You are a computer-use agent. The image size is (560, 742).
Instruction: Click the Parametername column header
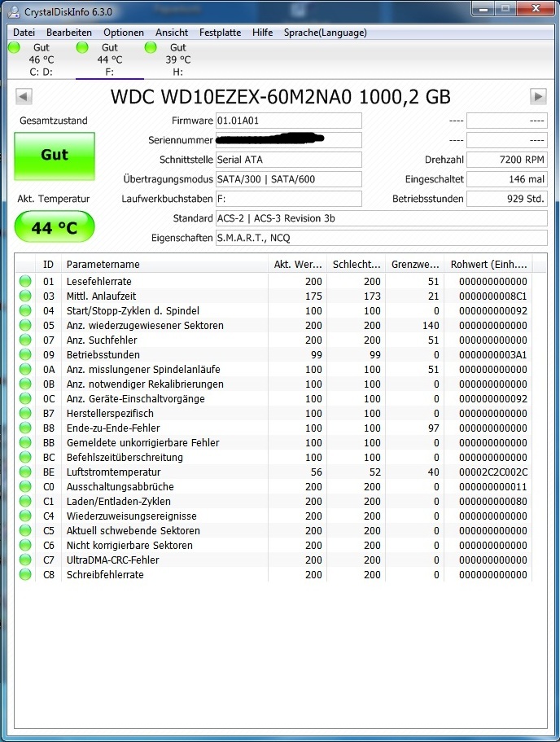(164, 265)
